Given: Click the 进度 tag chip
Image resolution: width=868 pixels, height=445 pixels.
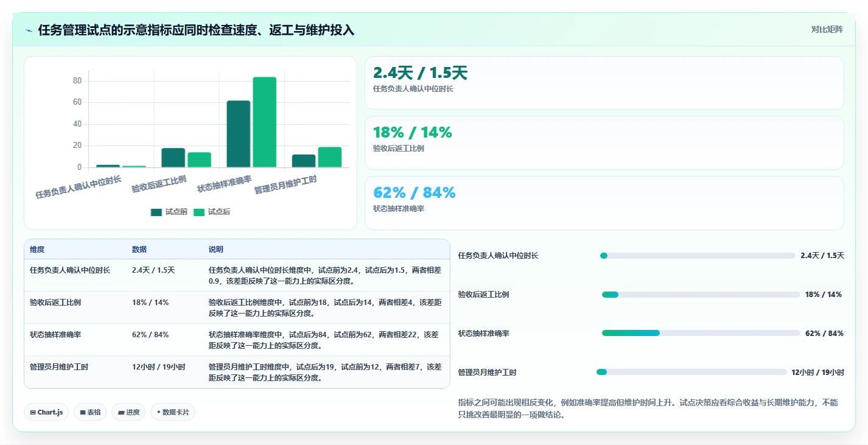Looking at the screenshot, I should point(128,412).
